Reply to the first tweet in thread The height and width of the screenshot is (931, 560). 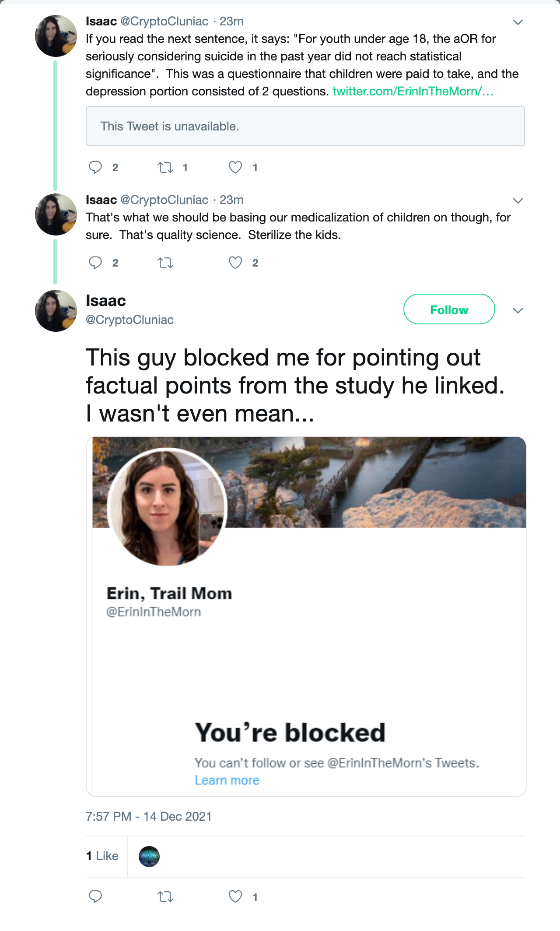click(95, 167)
